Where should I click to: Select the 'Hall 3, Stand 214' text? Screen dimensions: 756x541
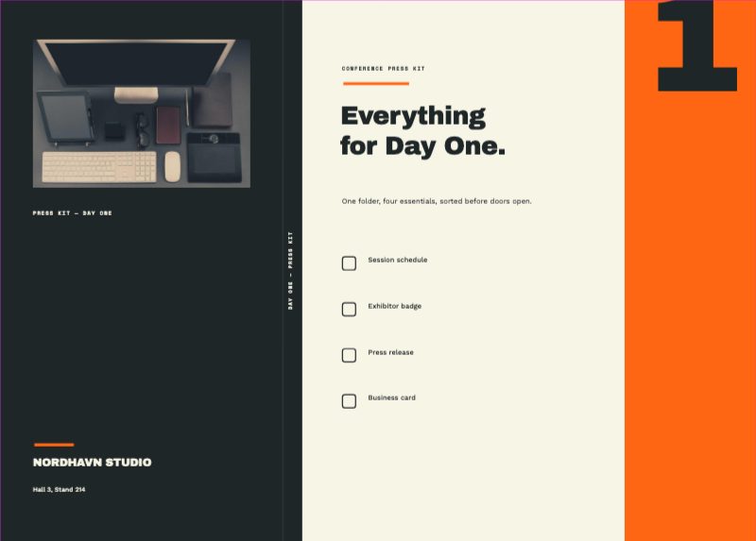tap(60, 489)
